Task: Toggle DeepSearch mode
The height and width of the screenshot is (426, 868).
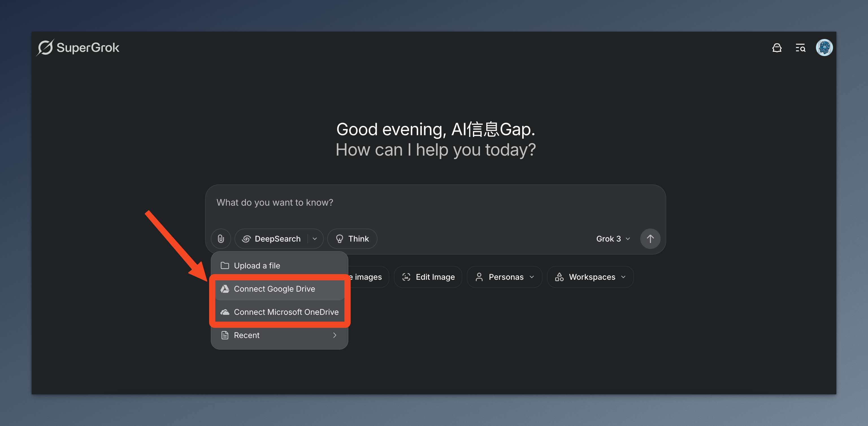Action: (272, 239)
